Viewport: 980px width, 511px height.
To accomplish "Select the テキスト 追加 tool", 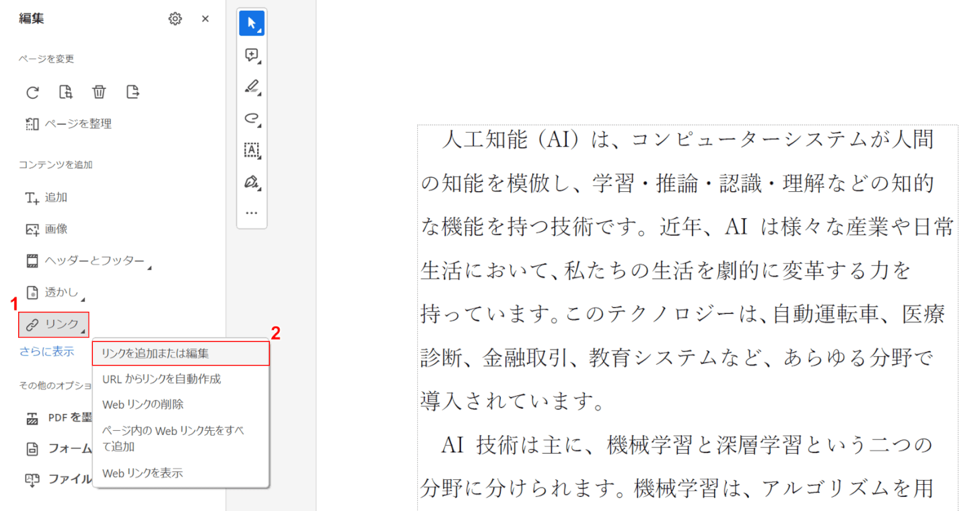I will tap(46, 198).
